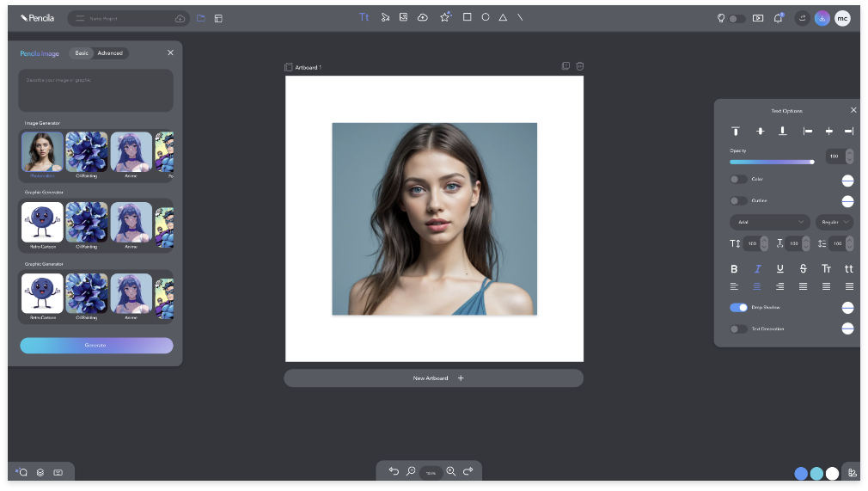
Task: Switch to the Advanced tab
Action: pyautogui.click(x=110, y=53)
